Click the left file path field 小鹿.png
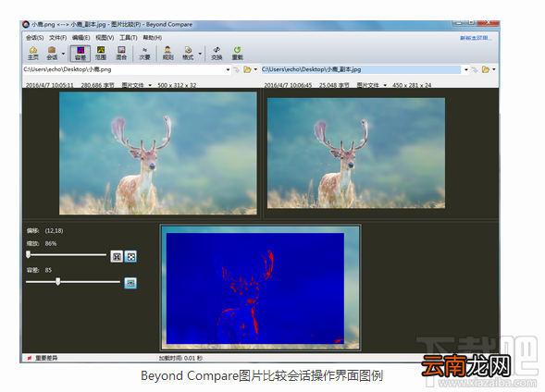The image size is (545, 392). [x=124, y=69]
